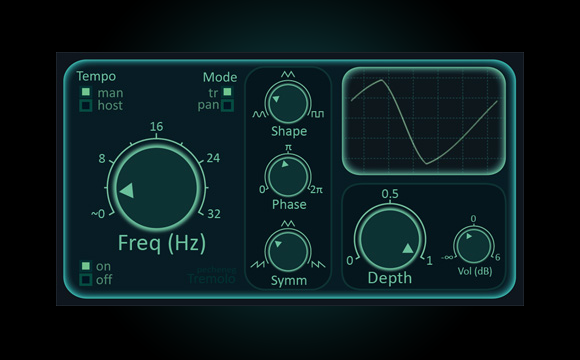Viewport: 580px width, 360px height.
Task: Click the pecheneg Tremolo logo text
Action: [212, 276]
